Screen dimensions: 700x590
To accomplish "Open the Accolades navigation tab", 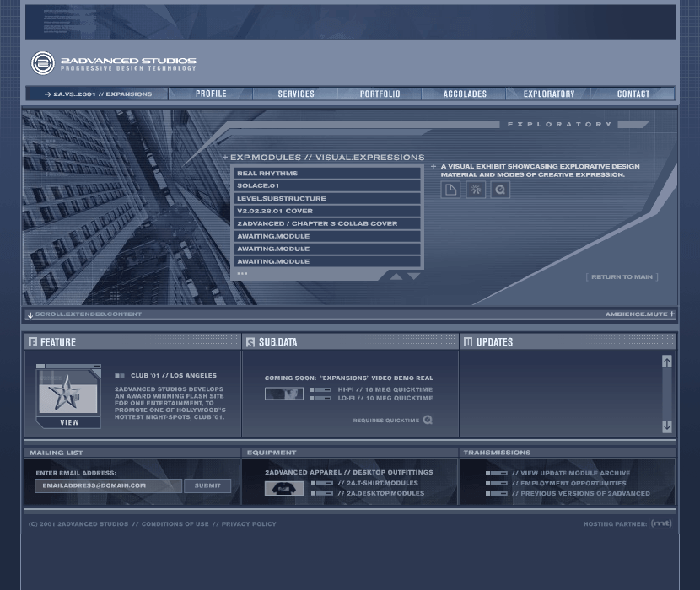I will (x=465, y=94).
